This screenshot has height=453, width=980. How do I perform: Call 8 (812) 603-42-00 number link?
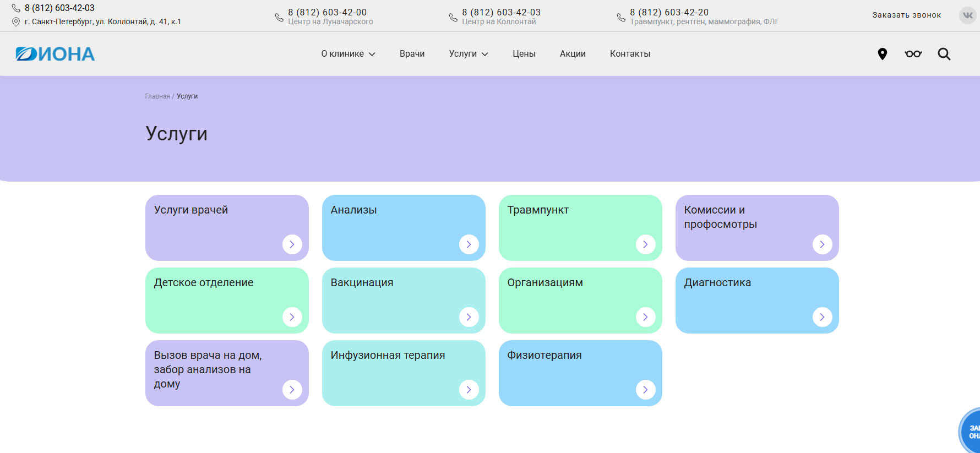(x=328, y=12)
